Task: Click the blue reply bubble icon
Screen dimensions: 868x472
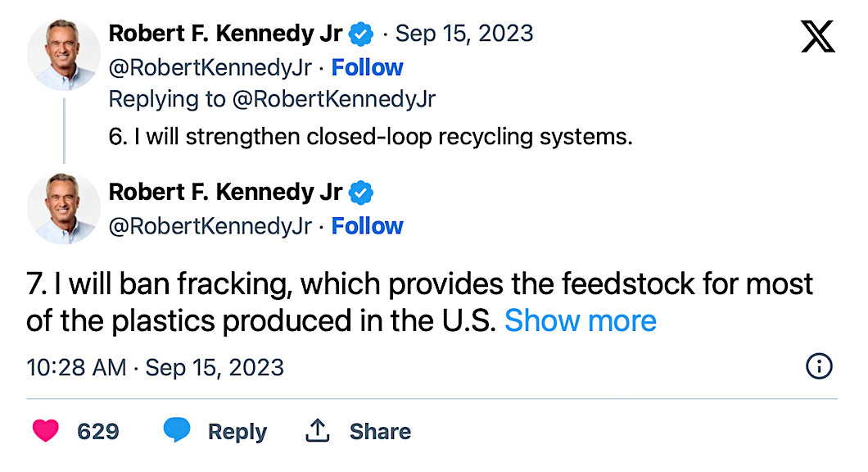Action: pos(177,431)
